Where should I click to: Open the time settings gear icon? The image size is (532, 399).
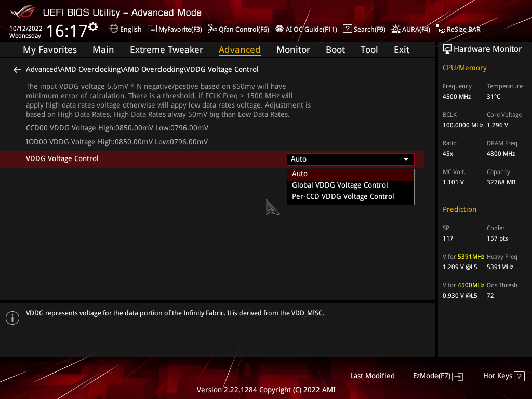point(93,27)
